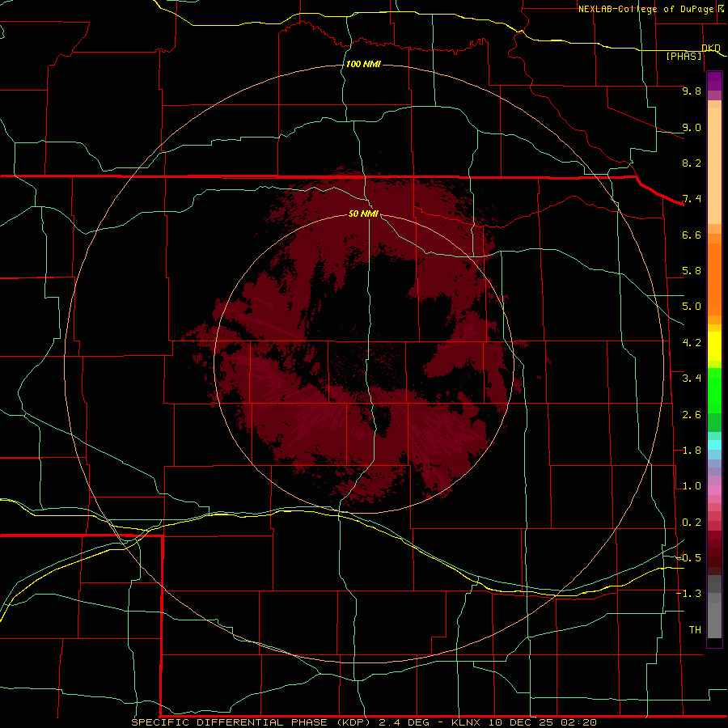This screenshot has width=728, height=728.
Task: Select the -1.3 scale value
Action: click(689, 594)
